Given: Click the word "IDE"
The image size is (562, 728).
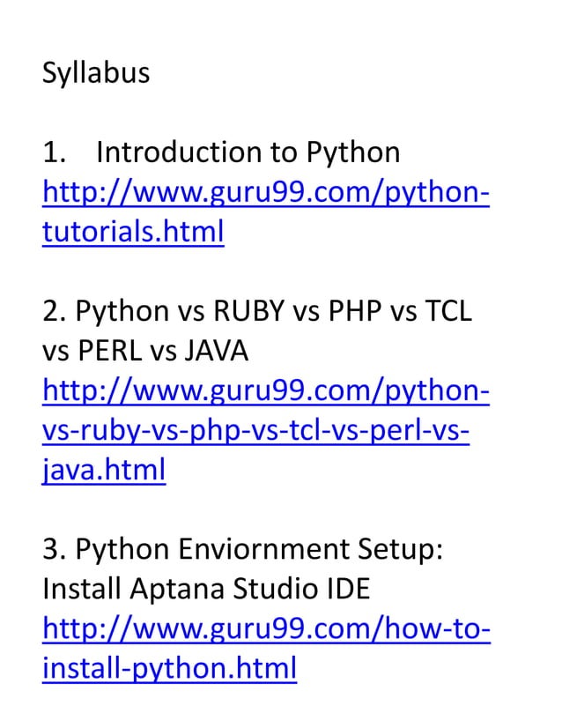Looking at the screenshot, I should pyautogui.click(x=345, y=589).
